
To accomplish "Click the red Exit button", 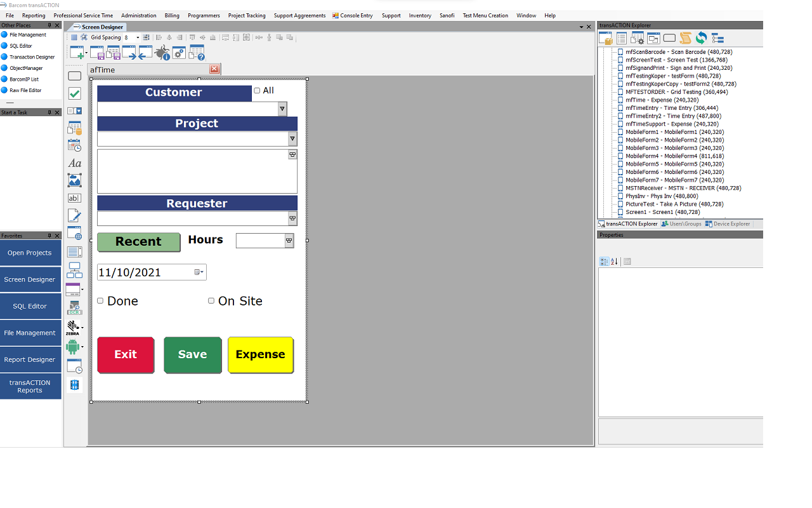I will pyautogui.click(x=126, y=355).
